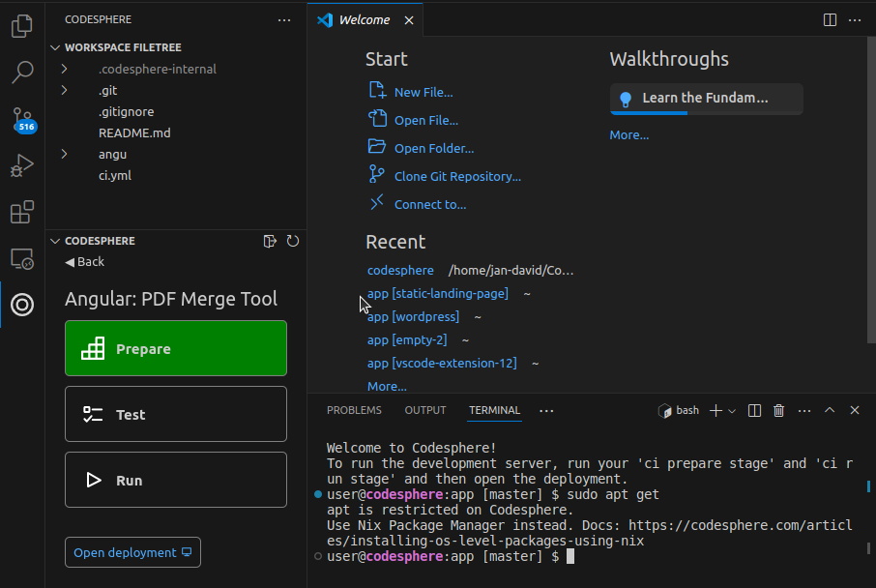The image size is (876, 588).
Task: Open the Extensions view
Action: [x=21, y=212]
